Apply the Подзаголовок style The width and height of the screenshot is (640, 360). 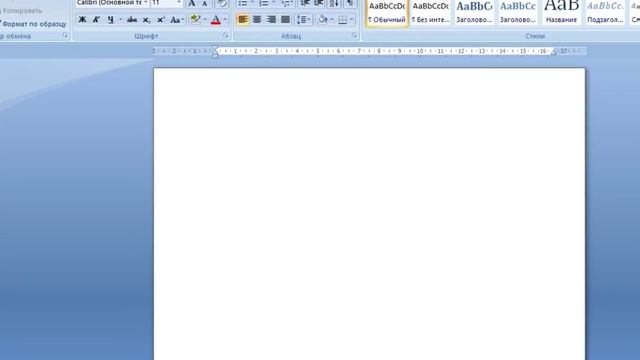(x=605, y=13)
